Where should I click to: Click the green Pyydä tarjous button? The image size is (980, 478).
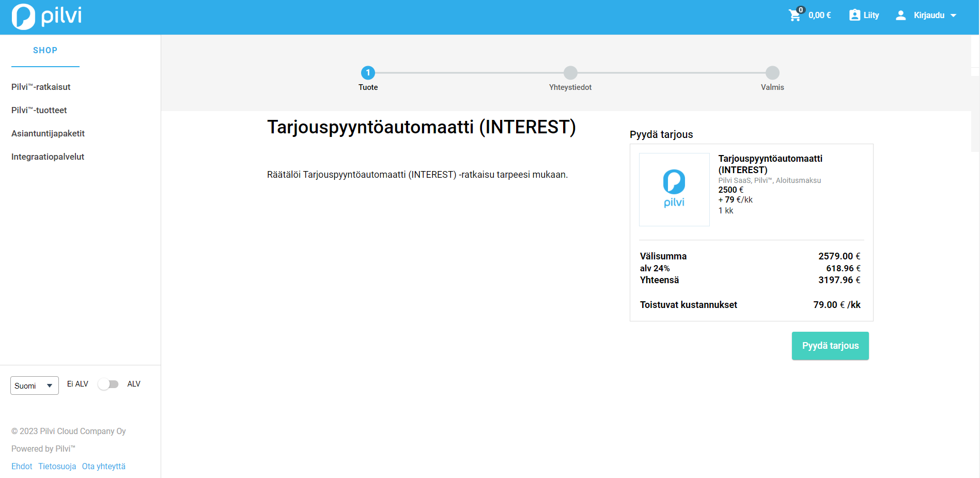click(x=830, y=346)
